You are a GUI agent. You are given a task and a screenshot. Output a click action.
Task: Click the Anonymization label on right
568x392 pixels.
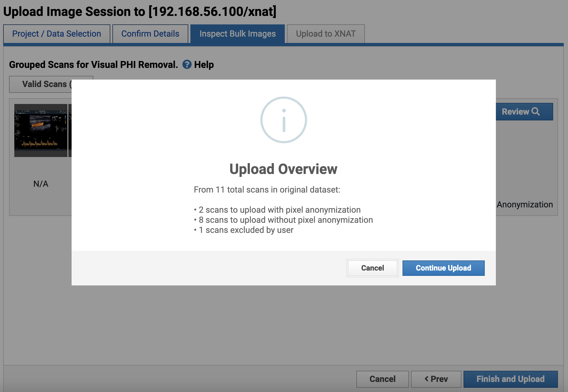coord(525,204)
